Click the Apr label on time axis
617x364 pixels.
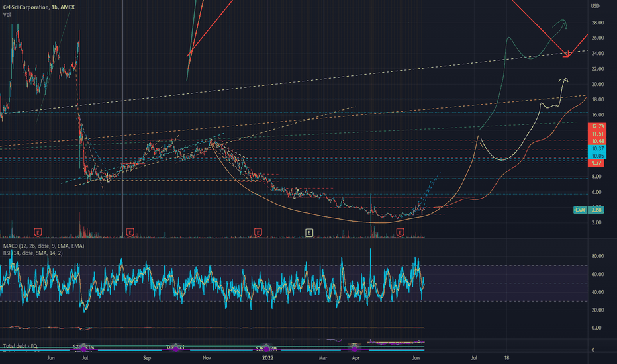click(356, 358)
